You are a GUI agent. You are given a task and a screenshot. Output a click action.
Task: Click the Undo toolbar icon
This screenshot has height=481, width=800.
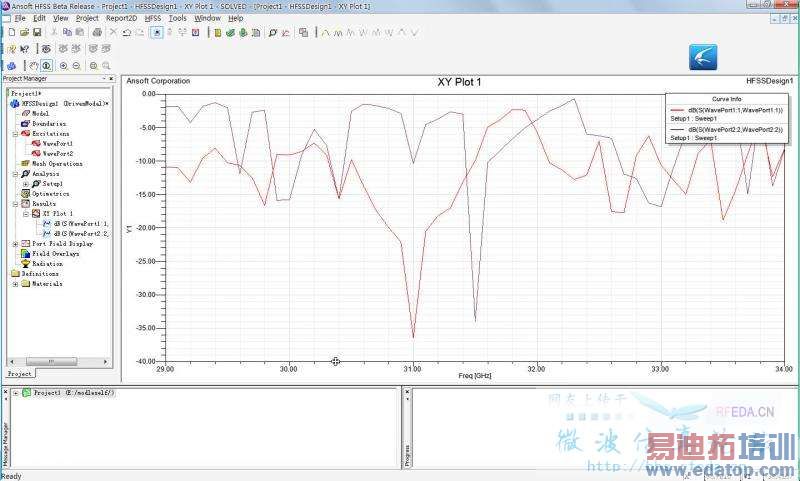pos(127,32)
